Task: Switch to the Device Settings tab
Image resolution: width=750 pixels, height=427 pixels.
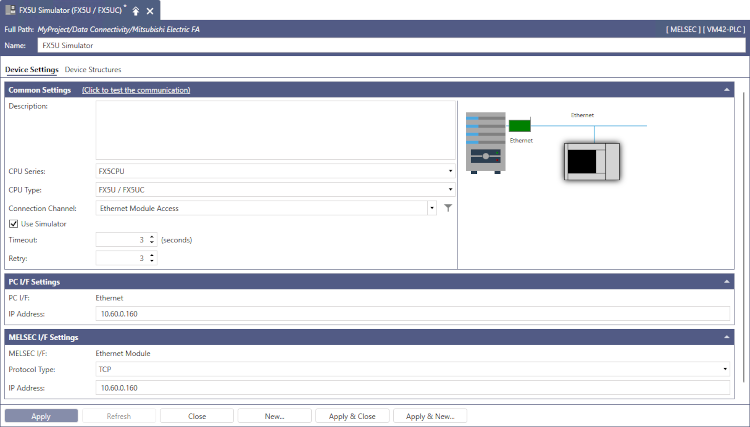Action: coord(32,69)
